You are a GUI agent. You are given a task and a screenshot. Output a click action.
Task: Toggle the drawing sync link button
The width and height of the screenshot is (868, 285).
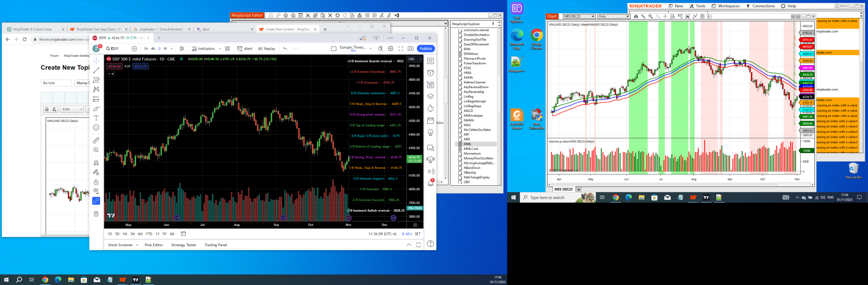(96, 201)
